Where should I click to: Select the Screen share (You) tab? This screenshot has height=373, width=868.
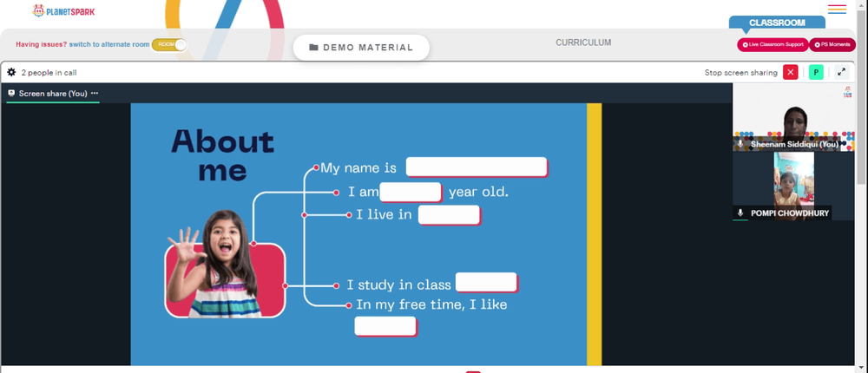pyautogui.click(x=53, y=94)
